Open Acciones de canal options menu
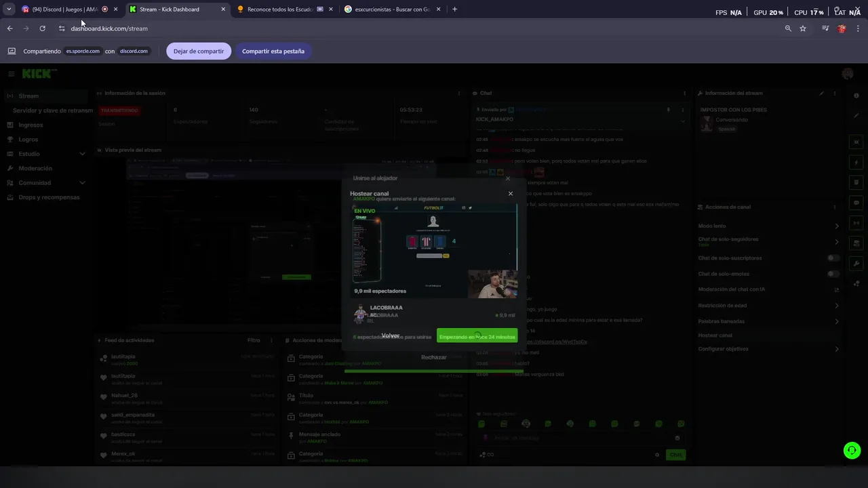868x488 pixels. (835, 207)
